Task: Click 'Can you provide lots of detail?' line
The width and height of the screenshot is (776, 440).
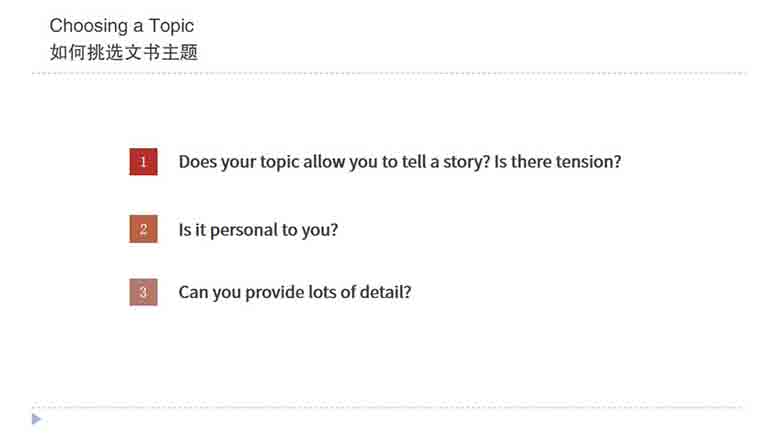Action: pyautogui.click(x=295, y=292)
